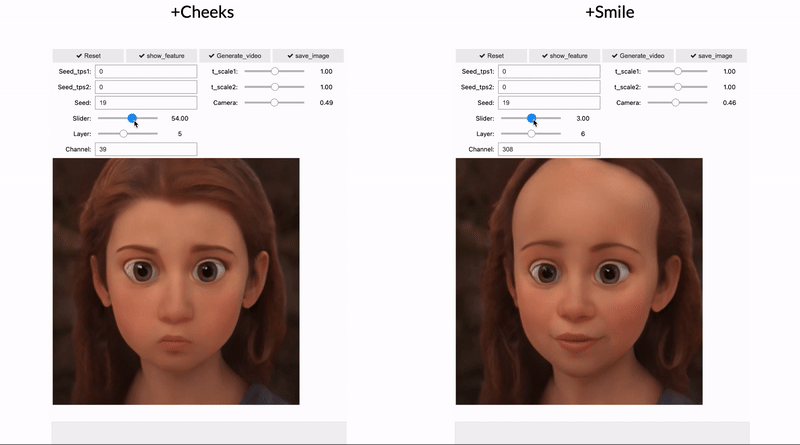Click Camera slider handle showing 0.49
Viewport: 800px width, 445px height.
pos(274,103)
